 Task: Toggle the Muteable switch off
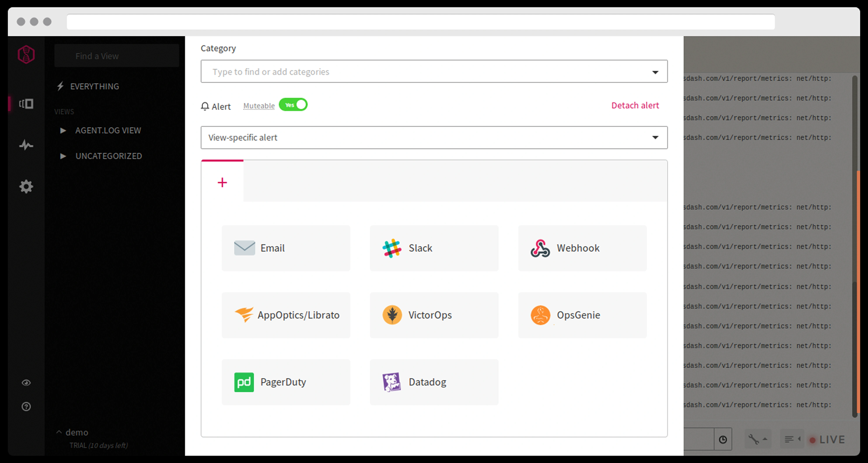293,105
